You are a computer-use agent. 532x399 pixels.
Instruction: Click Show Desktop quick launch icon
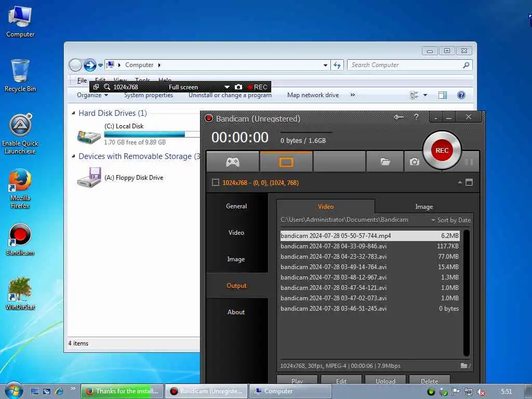coord(35,391)
